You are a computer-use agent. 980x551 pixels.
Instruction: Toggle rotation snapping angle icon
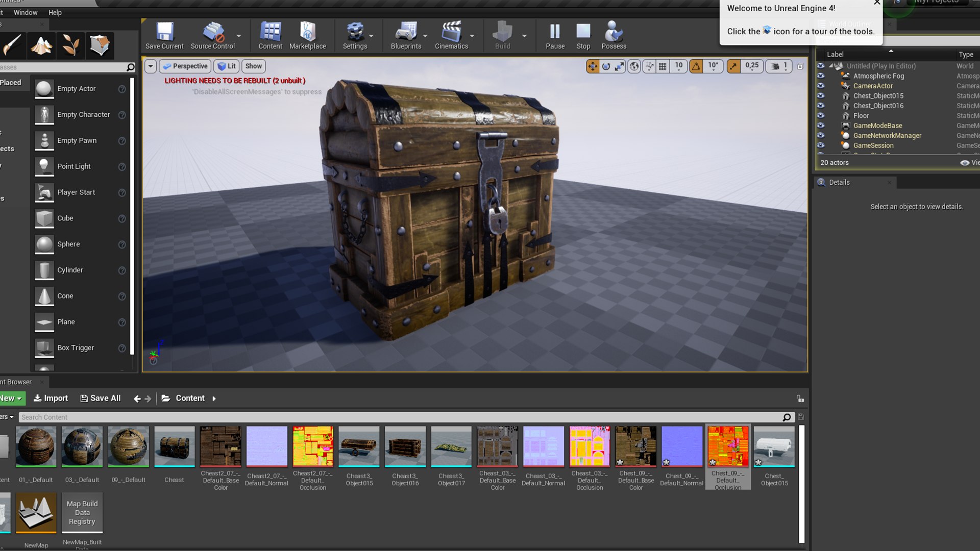click(696, 66)
